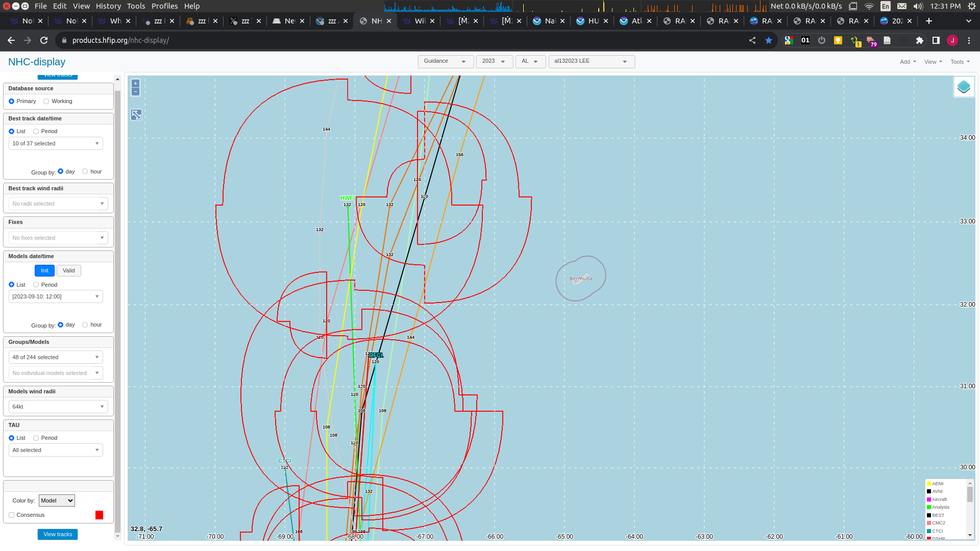Choose Period for best track date/time
This screenshot has height=551, width=980.
(36, 132)
